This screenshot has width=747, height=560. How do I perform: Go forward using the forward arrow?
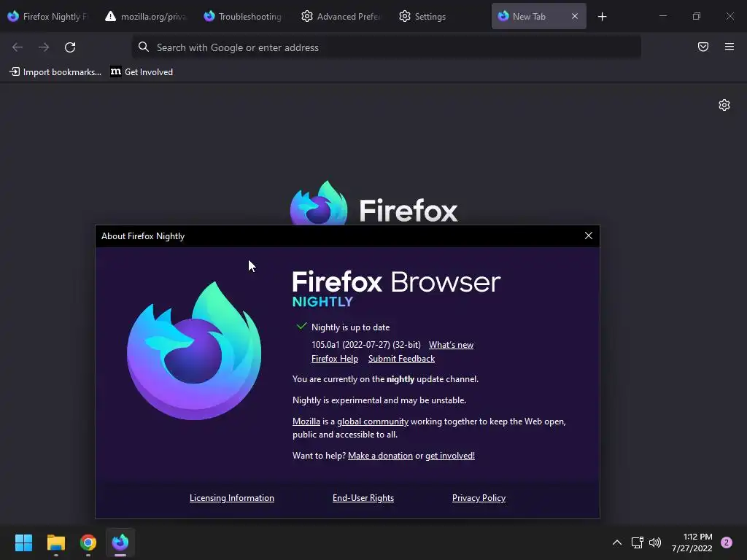tap(44, 47)
